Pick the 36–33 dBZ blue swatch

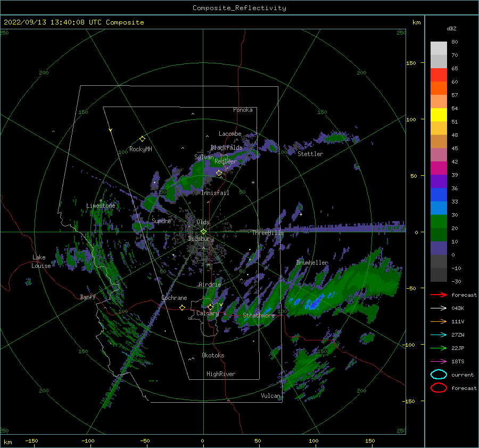click(439, 195)
